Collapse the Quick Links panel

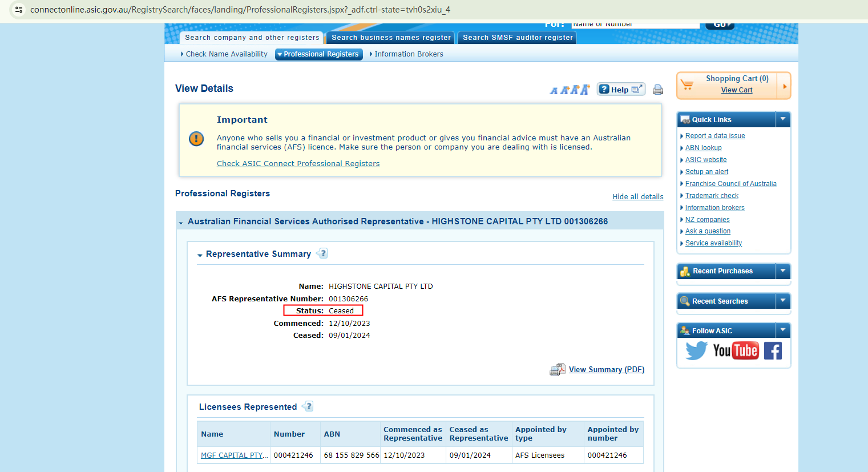pyautogui.click(x=783, y=119)
